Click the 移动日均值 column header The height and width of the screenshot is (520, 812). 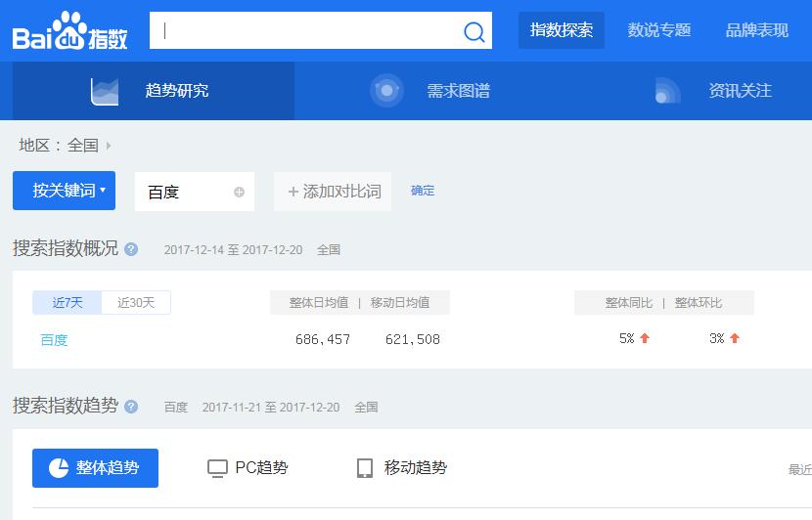tap(400, 303)
